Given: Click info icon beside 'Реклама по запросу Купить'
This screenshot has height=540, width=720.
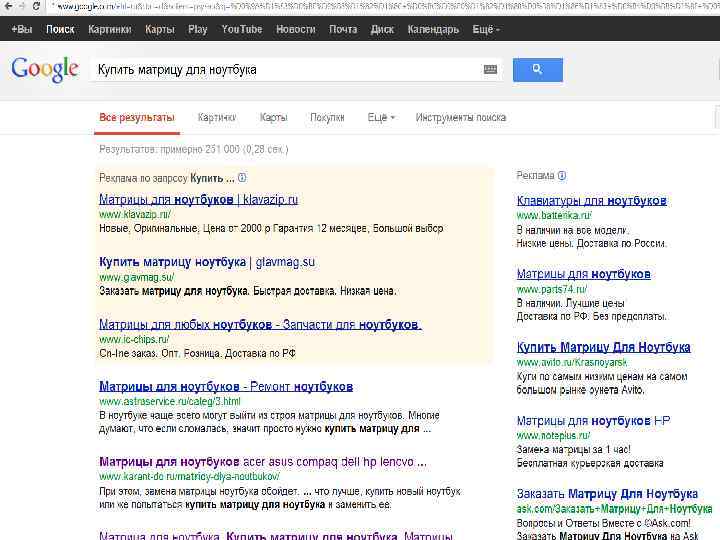Looking at the screenshot, I should coord(242,178).
